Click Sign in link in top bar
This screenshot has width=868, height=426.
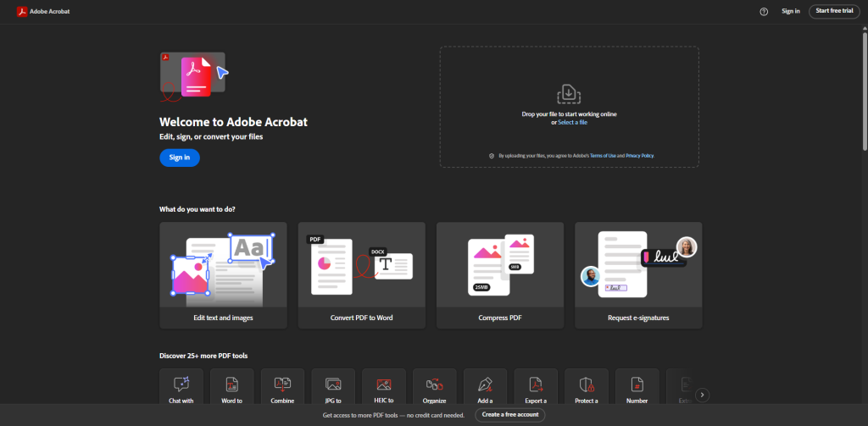tap(791, 11)
